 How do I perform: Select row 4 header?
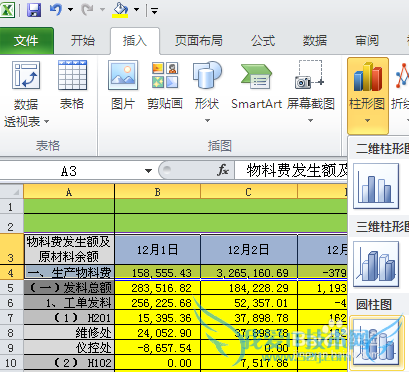click(x=12, y=273)
